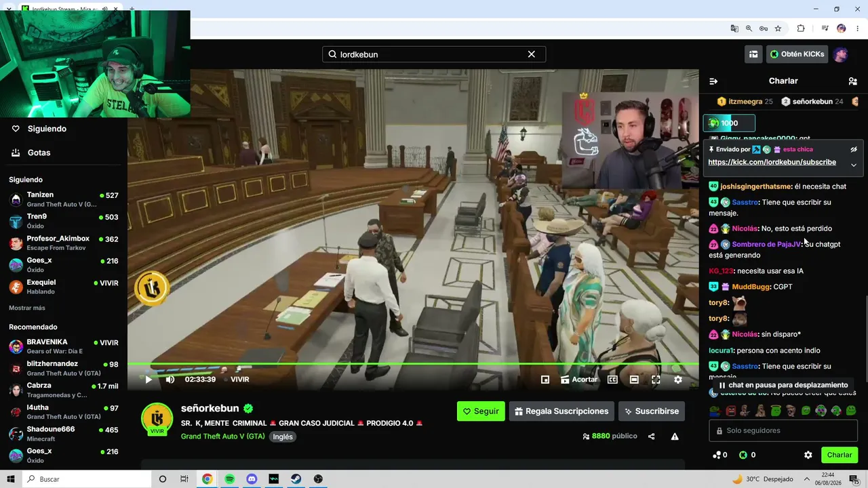Open Chrome extensions puzzle icon

click(x=801, y=28)
